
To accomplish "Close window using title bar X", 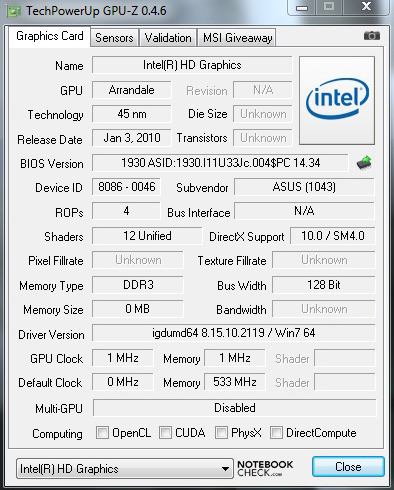I will 367,7.
